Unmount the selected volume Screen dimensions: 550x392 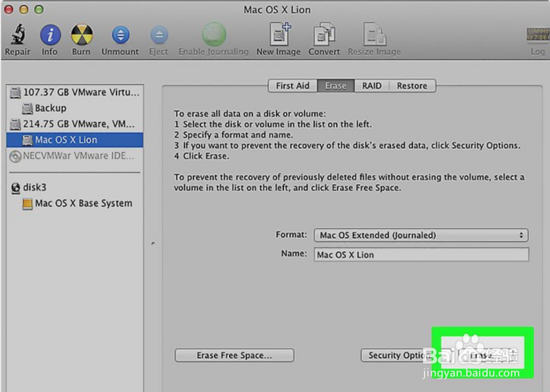pos(120,35)
